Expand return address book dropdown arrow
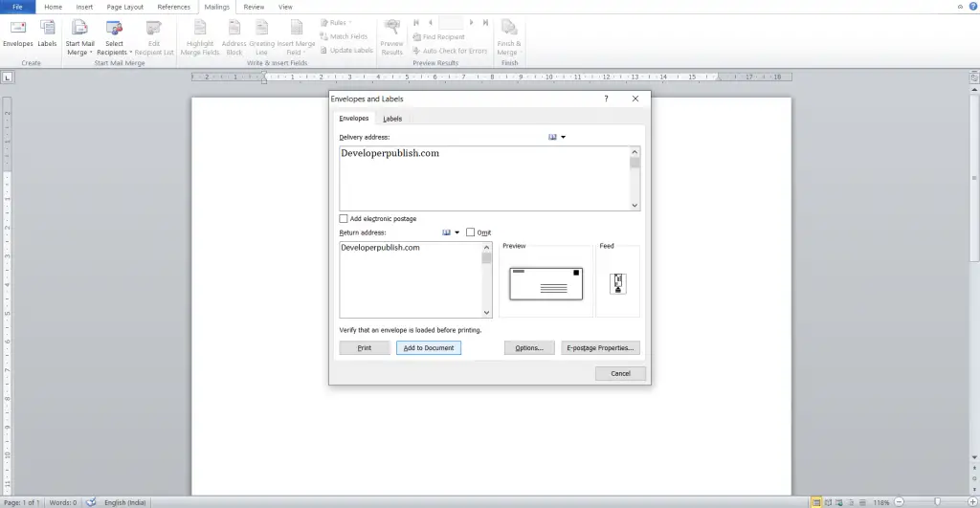 [x=457, y=232]
